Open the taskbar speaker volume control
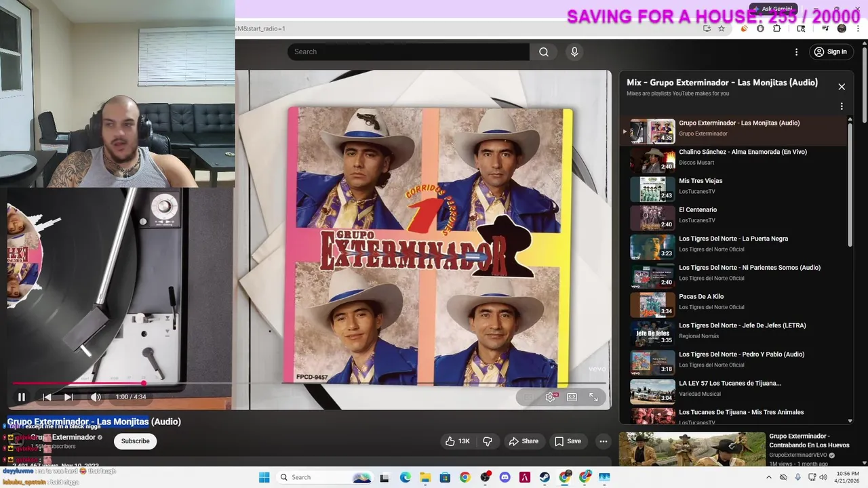This screenshot has height=488, width=868. (823, 477)
